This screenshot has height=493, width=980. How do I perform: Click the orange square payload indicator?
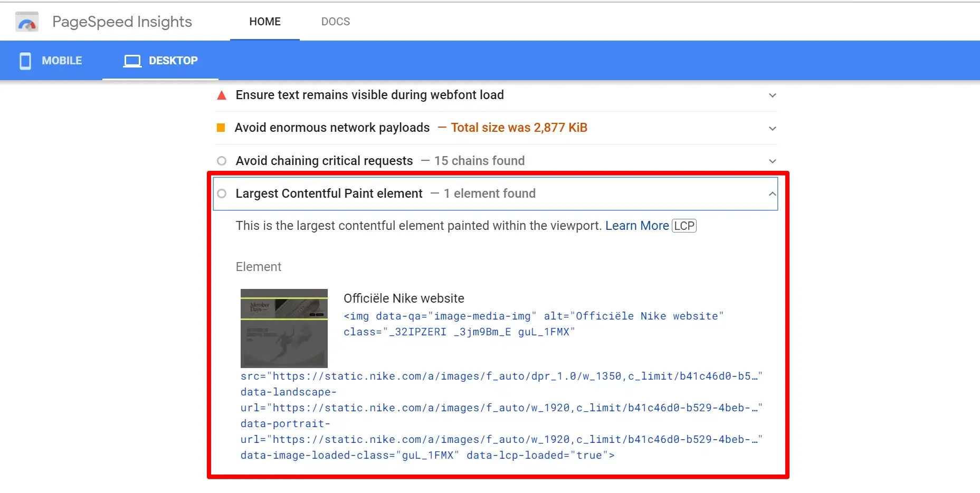pos(221,128)
